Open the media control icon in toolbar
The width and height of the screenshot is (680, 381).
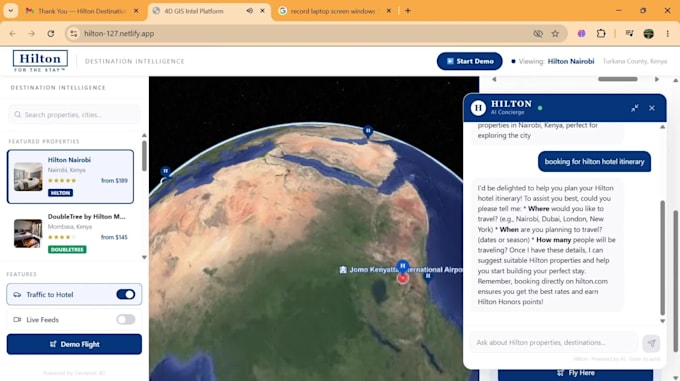629,33
